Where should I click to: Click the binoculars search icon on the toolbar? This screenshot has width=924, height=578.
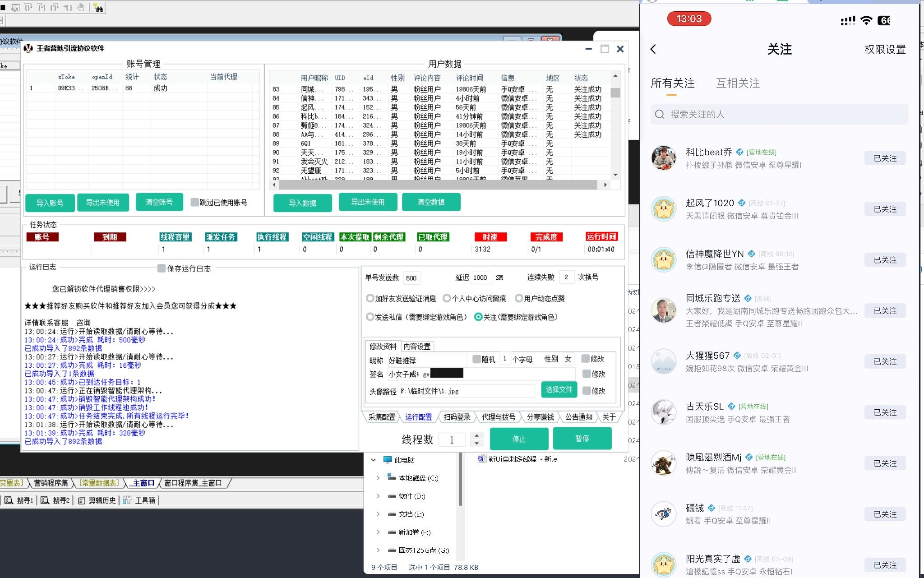pos(98,8)
